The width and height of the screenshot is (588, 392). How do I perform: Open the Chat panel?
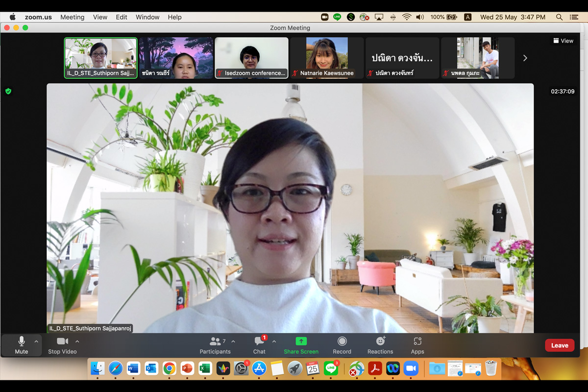click(259, 345)
